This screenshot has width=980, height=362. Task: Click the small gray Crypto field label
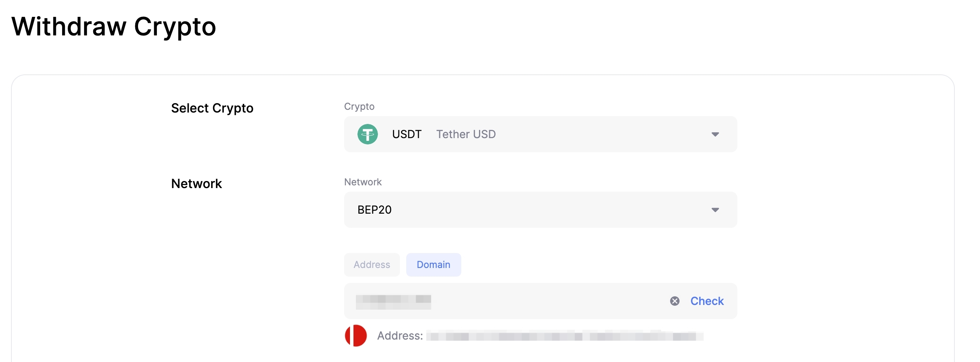(359, 107)
